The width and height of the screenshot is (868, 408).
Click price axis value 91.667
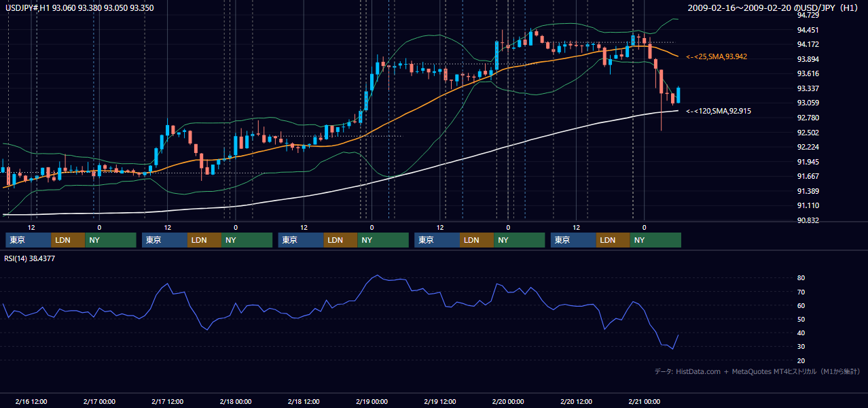click(808, 176)
